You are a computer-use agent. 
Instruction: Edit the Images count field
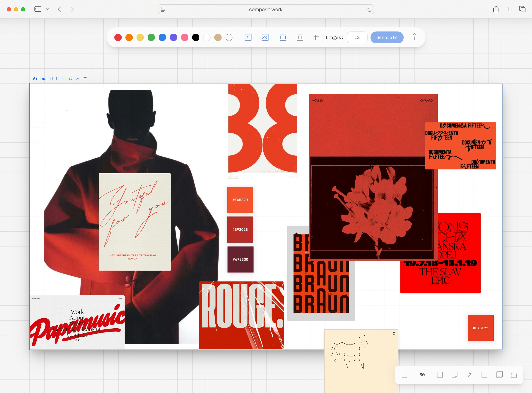(357, 37)
